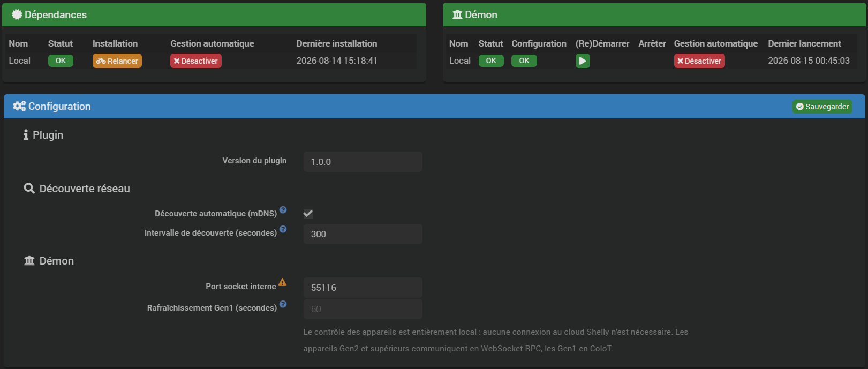Screen dimensions: 868x369
Task: Click the Version du plugin label
Action: point(254,161)
